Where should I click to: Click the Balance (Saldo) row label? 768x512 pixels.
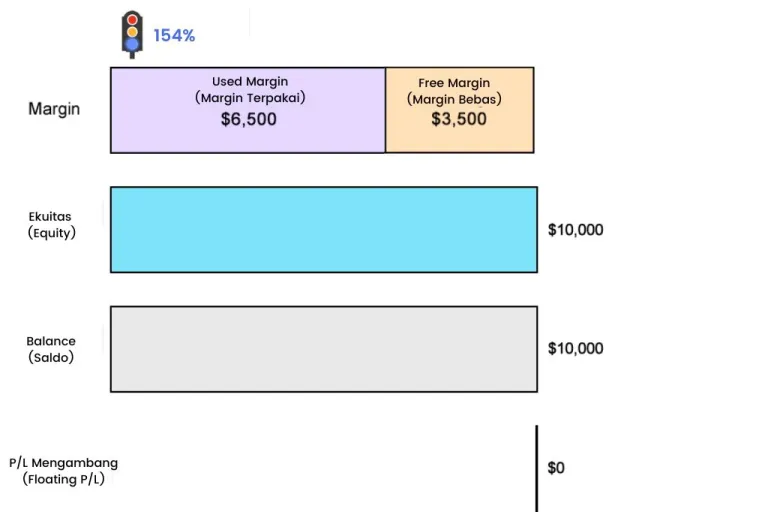[x=51, y=349]
